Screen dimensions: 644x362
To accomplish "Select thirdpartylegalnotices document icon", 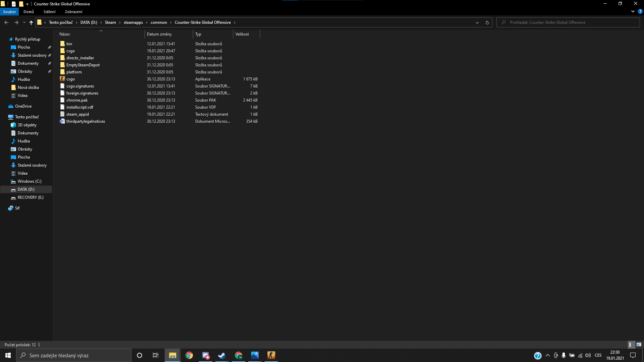I will (62, 121).
